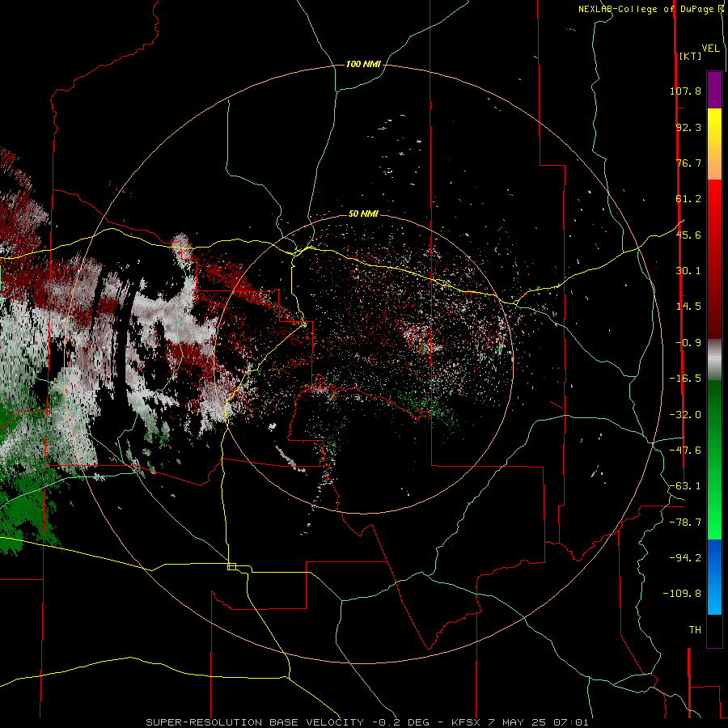Pick the red segment of velocity color bar

coord(714,259)
